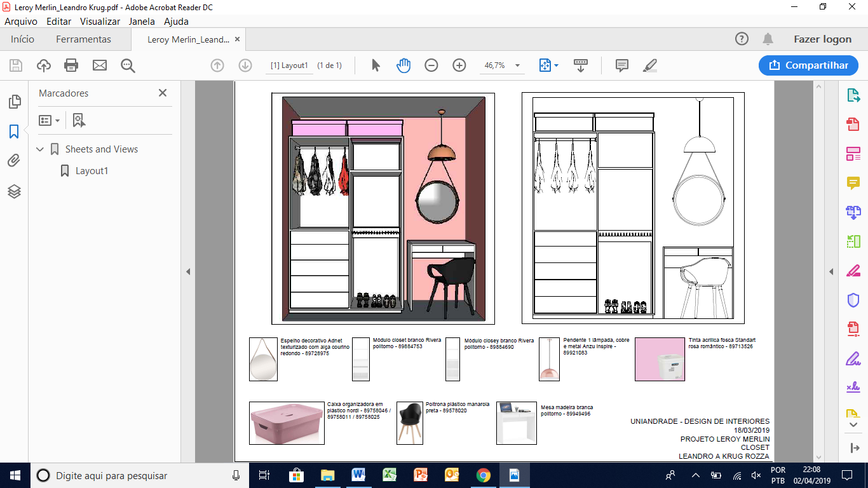Add a sticky note comment

click(x=622, y=65)
